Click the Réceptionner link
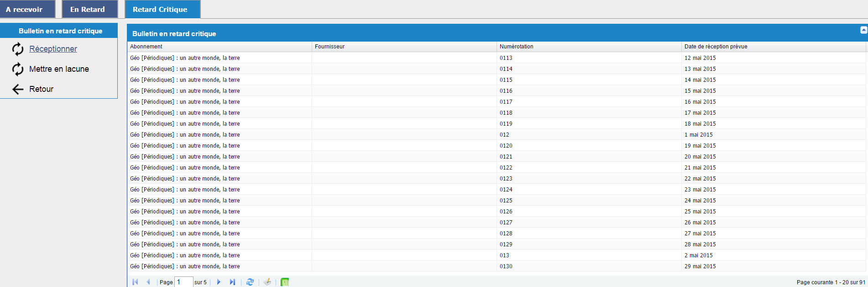The image size is (868, 287). (x=53, y=49)
